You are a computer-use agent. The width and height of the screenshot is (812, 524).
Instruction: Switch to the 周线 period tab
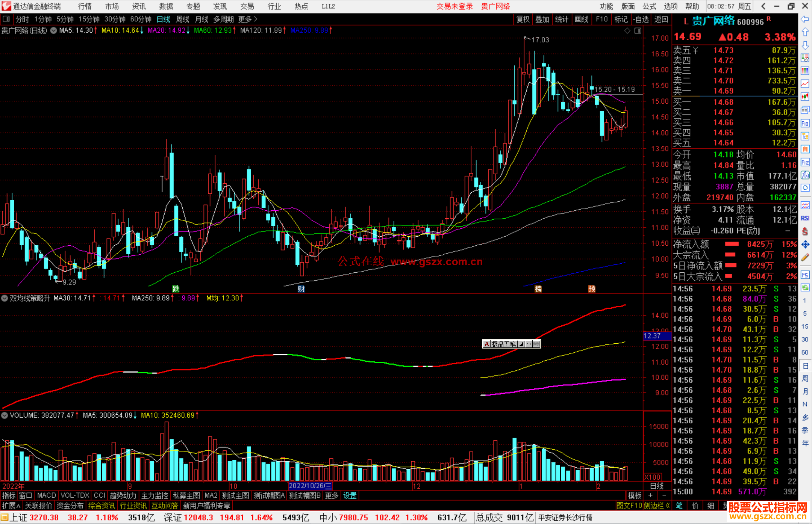click(x=183, y=19)
